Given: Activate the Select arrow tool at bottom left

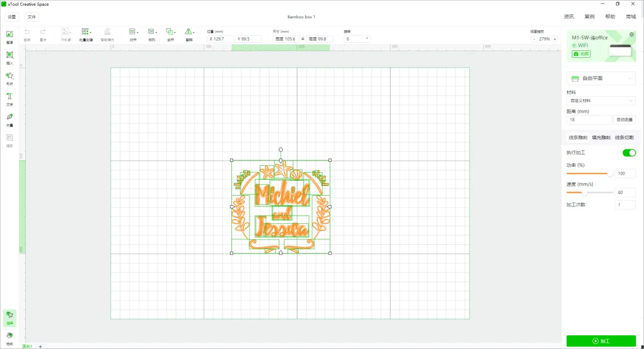Looking at the screenshot, I should click(x=10, y=318).
